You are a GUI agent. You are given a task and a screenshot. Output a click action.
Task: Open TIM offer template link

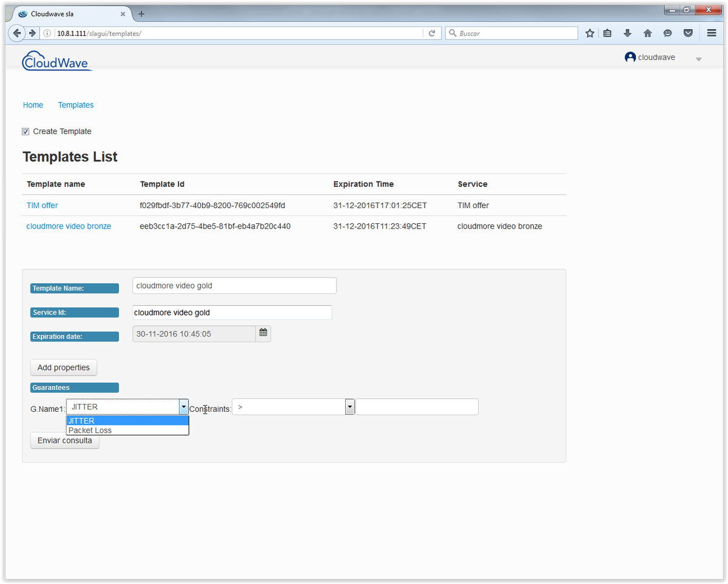(x=42, y=206)
